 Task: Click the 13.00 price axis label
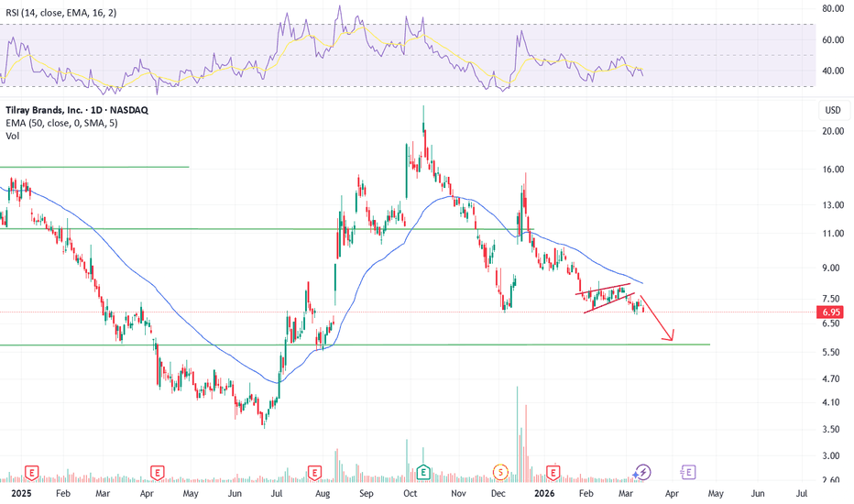(x=833, y=205)
